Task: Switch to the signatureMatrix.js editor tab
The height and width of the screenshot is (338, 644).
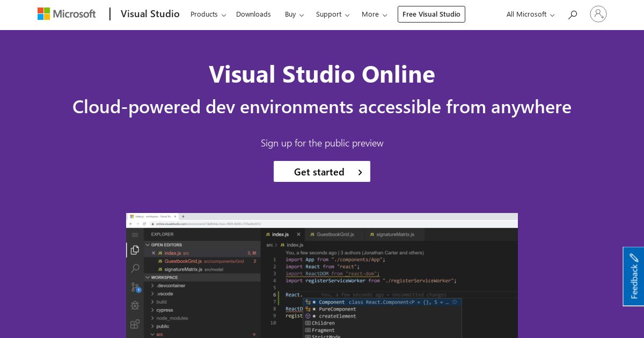Action: 393,234
